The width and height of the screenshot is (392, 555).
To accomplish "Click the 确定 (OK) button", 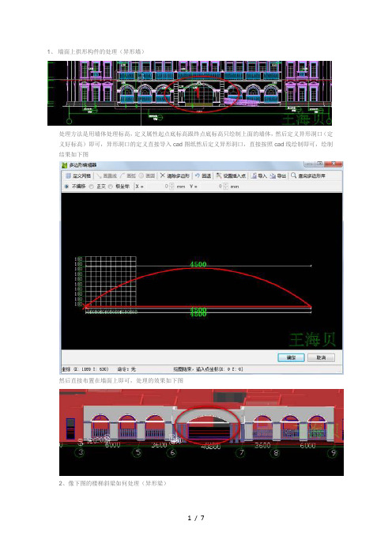I will click(x=291, y=358).
